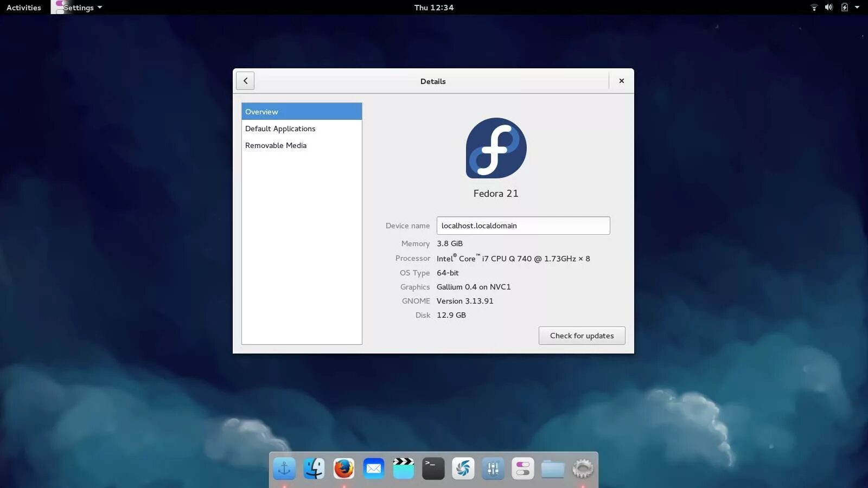
Task: Select the Overview section
Action: [x=302, y=112]
